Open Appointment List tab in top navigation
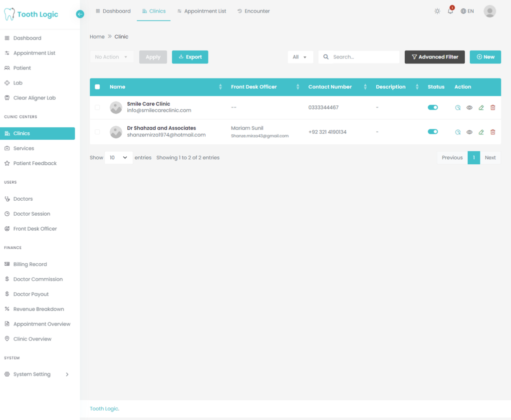This screenshot has height=420, width=511. pyautogui.click(x=202, y=11)
